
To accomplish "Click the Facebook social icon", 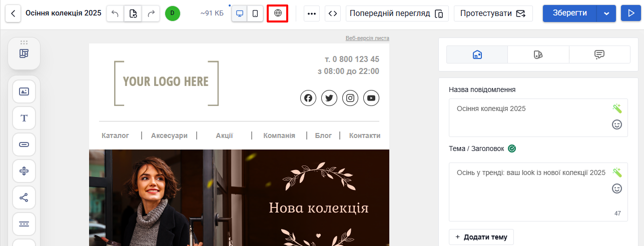I will (308, 98).
